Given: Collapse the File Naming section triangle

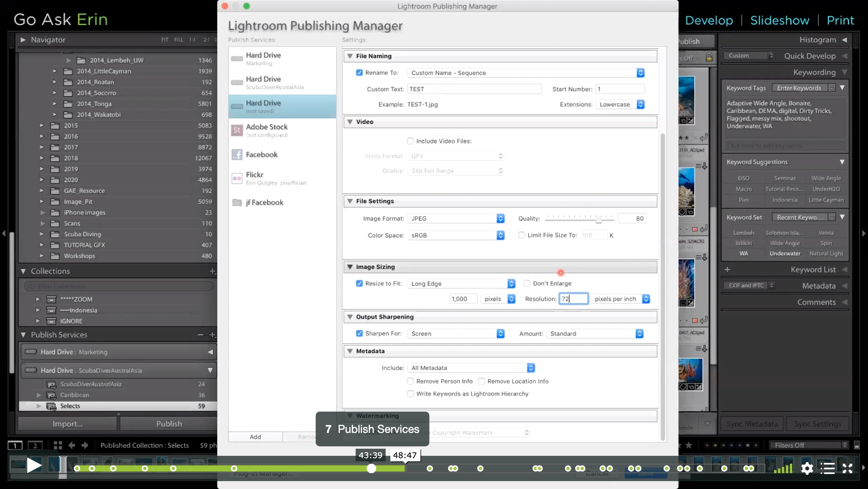Looking at the screenshot, I should (350, 56).
